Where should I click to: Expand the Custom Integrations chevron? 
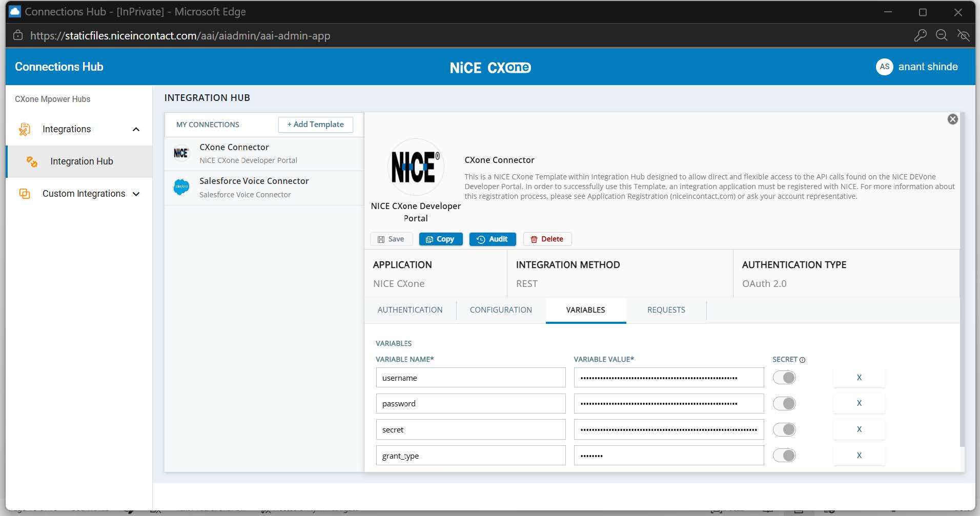(x=136, y=194)
